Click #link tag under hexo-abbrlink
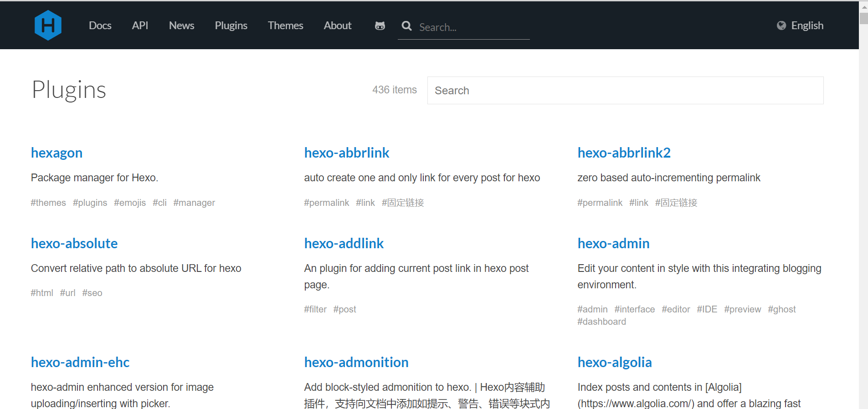Image resolution: width=868 pixels, height=409 pixels. [365, 203]
